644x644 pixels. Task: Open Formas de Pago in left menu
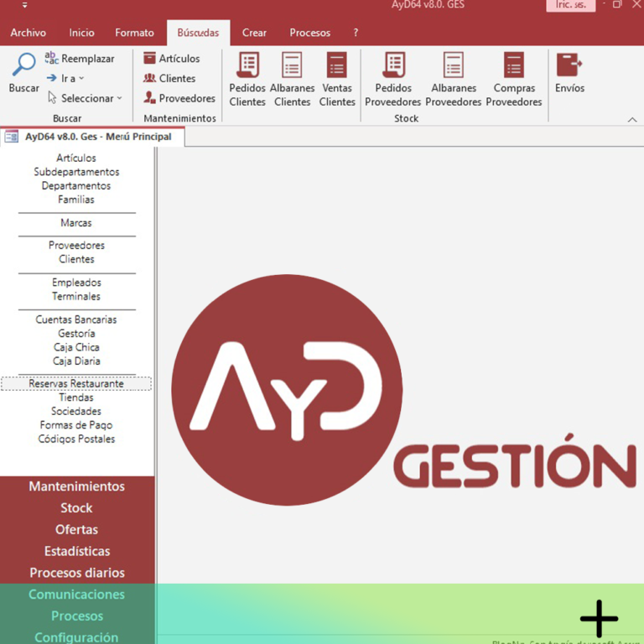(76, 425)
